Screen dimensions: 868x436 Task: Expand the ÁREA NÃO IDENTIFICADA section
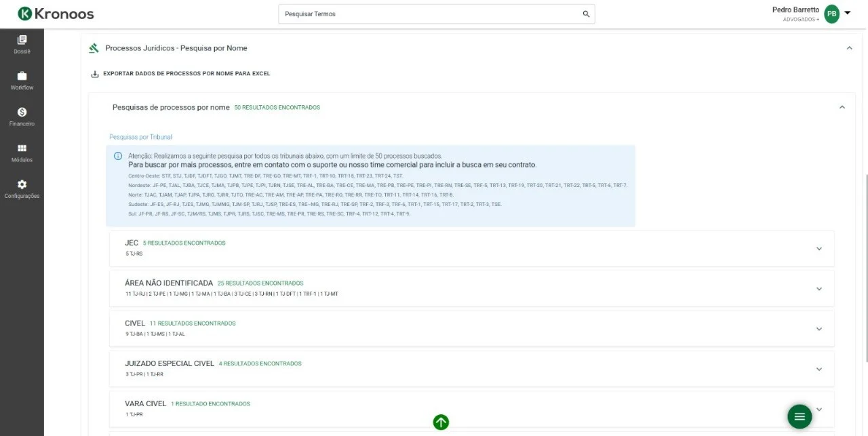point(819,288)
